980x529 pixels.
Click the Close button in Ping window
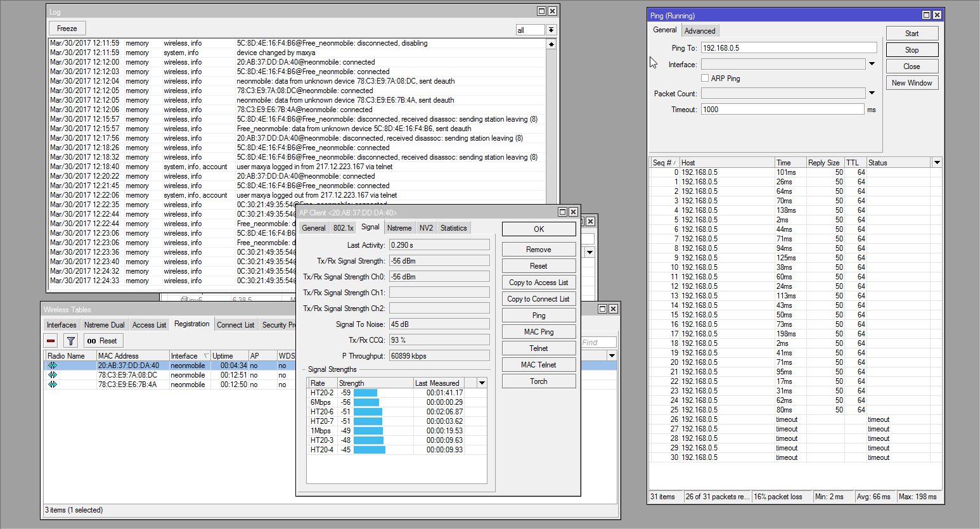tap(912, 67)
